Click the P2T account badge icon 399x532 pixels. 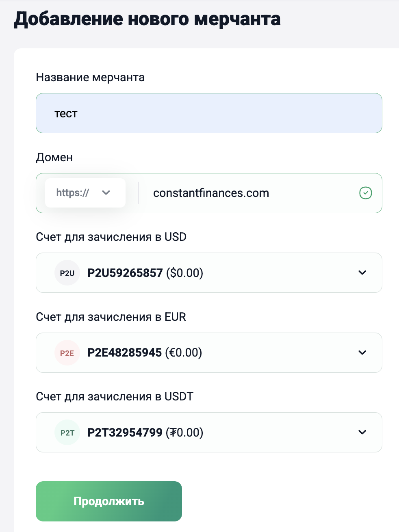(x=67, y=433)
